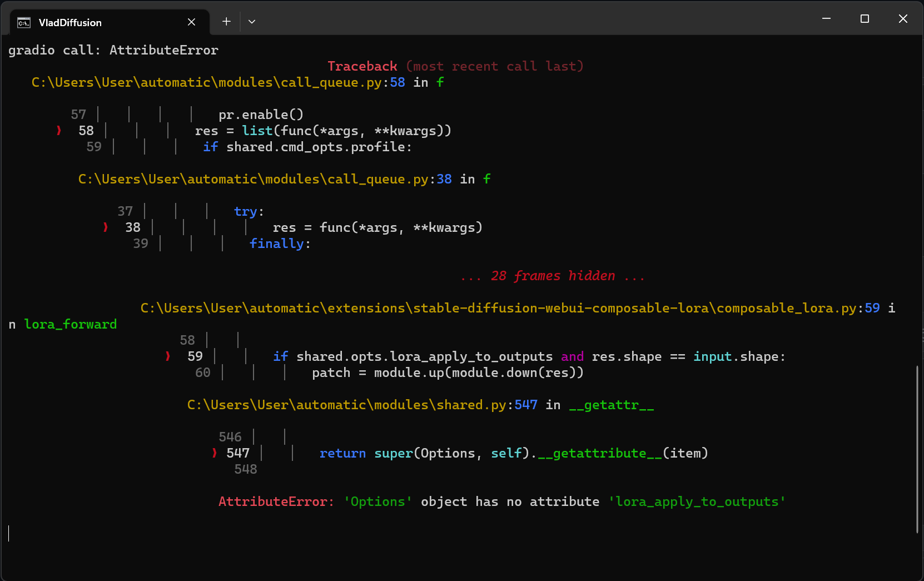Click the shared.py:547 file path

click(362, 405)
